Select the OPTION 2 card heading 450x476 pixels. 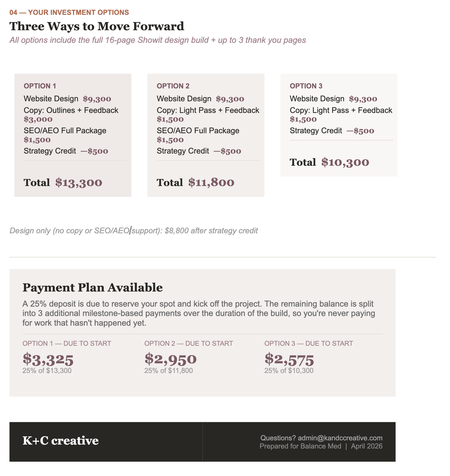(x=173, y=86)
